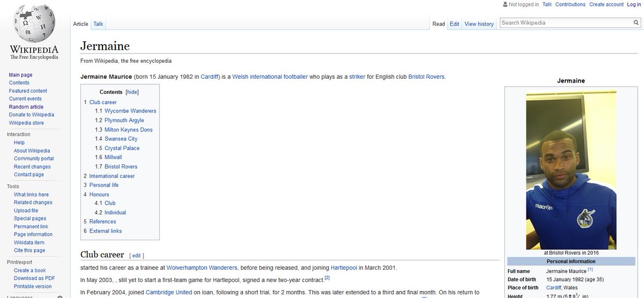Switch to the Read tab
The width and height of the screenshot is (644, 298).
click(x=438, y=24)
